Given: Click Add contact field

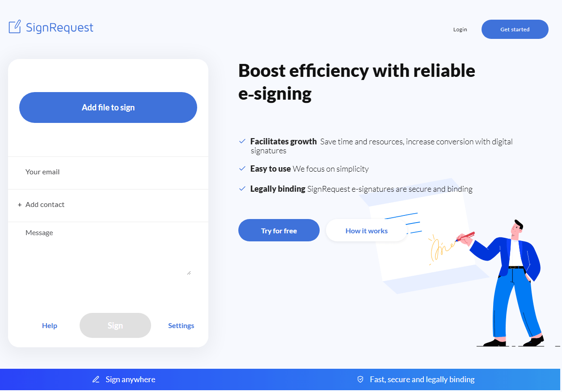Looking at the screenshot, I should (108, 205).
